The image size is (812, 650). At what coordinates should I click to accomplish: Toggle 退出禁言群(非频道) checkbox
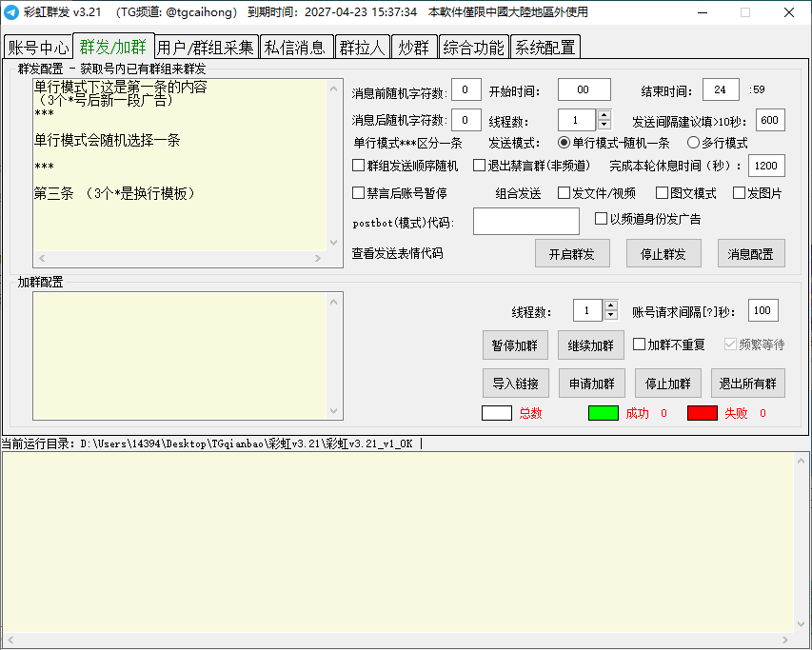click(480, 166)
